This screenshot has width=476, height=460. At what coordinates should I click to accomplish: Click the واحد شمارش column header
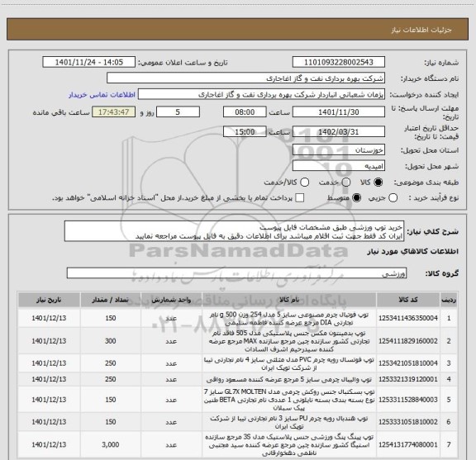point(171,300)
